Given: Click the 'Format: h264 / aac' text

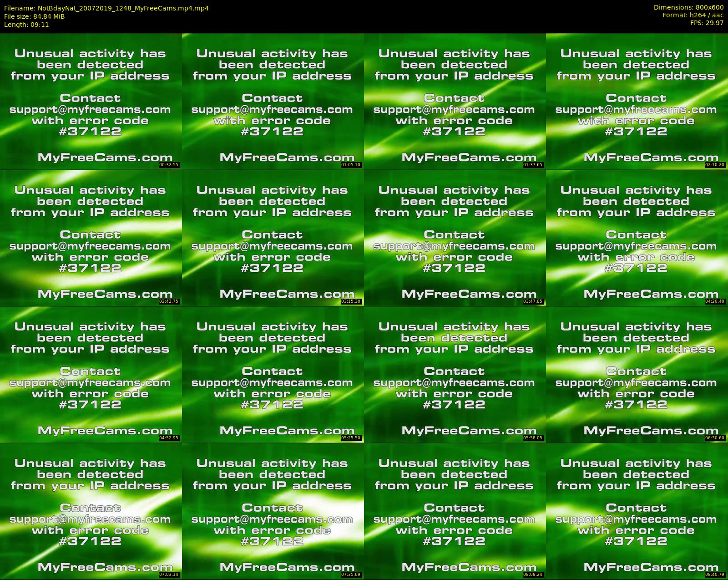Looking at the screenshot, I should pos(693,15).
